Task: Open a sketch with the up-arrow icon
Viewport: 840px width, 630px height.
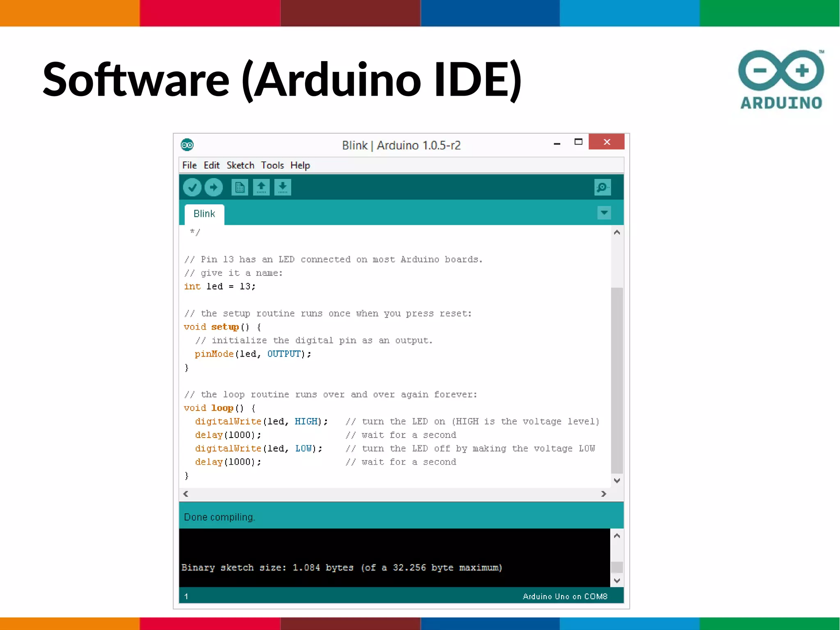Action: point(261,188)
